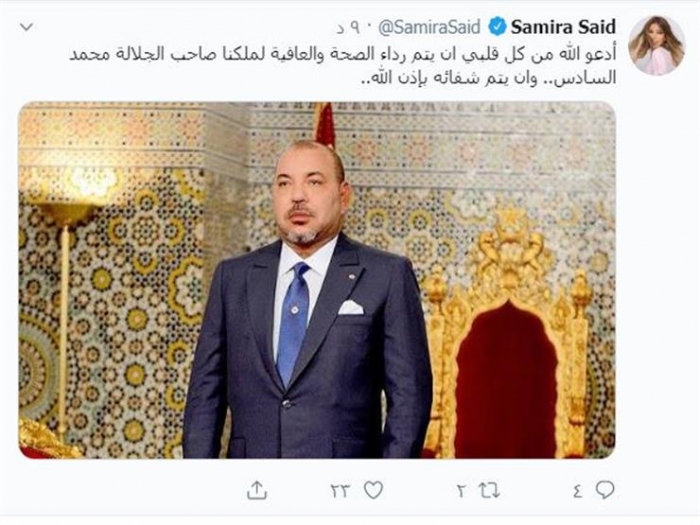The image size is (700, 525).
Task: Click the reply speech bubble icon
Action: click(x=605, y=490)
